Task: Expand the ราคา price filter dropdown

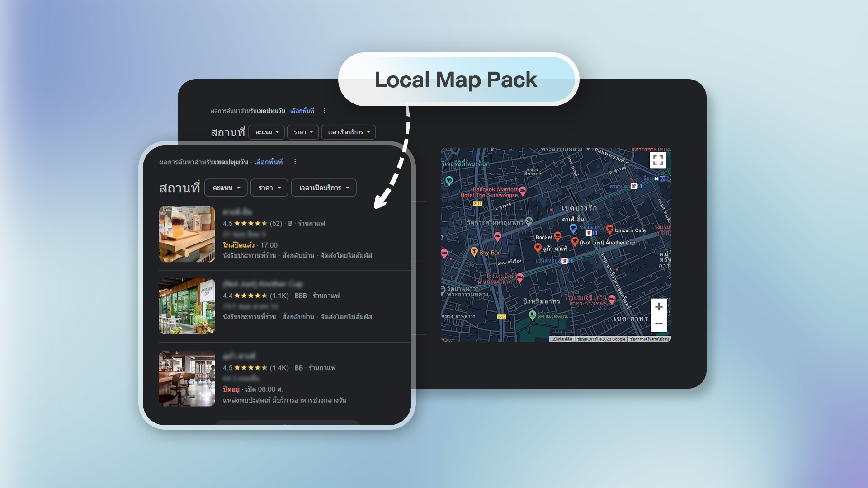Action: pos(269,188)
